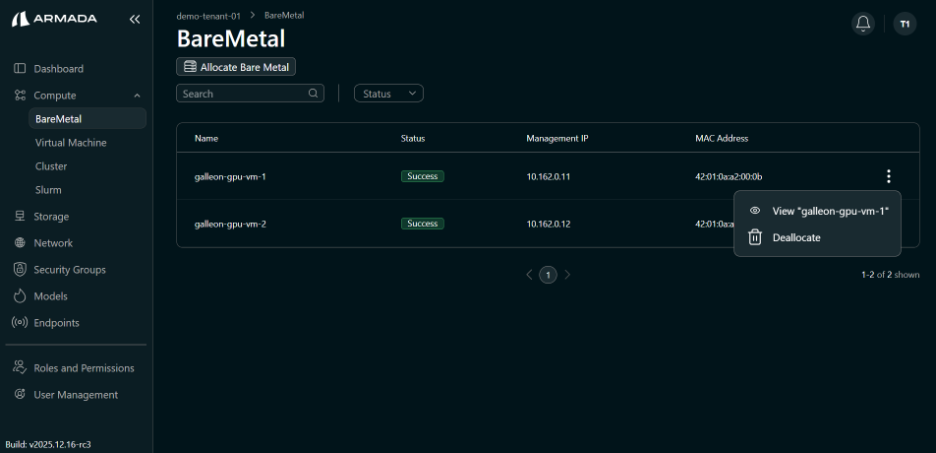Collapse the sidebar with double-chevron icon

(x=135, y=19)
